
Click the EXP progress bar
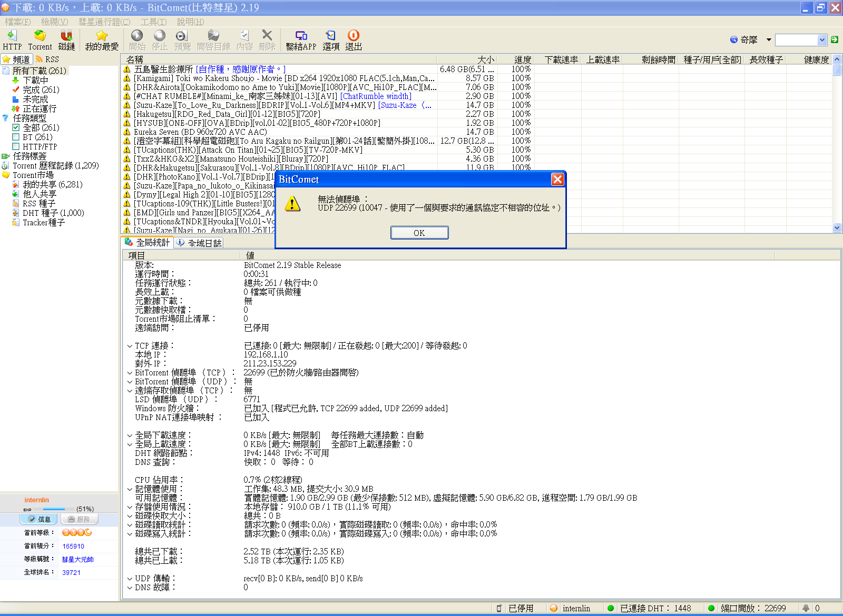point(54,509)
